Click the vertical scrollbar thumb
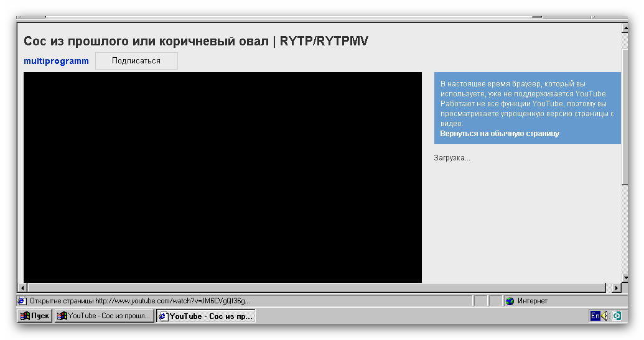644x340 pixels. pos(625,117)
